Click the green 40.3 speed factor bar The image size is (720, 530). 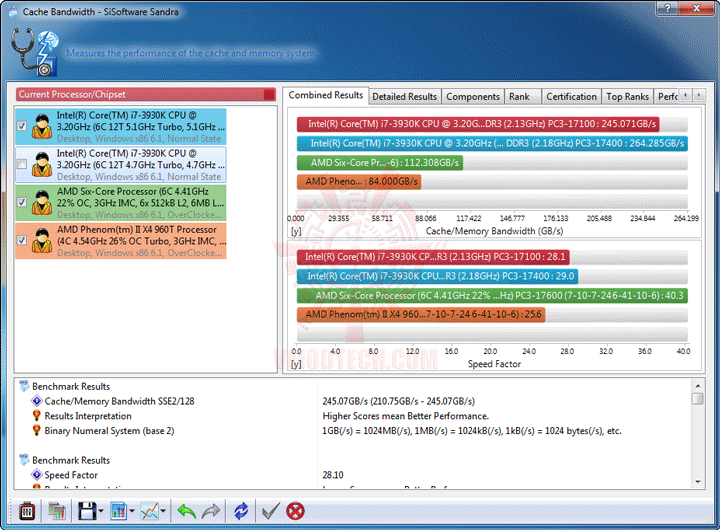[x=492, y=295]
